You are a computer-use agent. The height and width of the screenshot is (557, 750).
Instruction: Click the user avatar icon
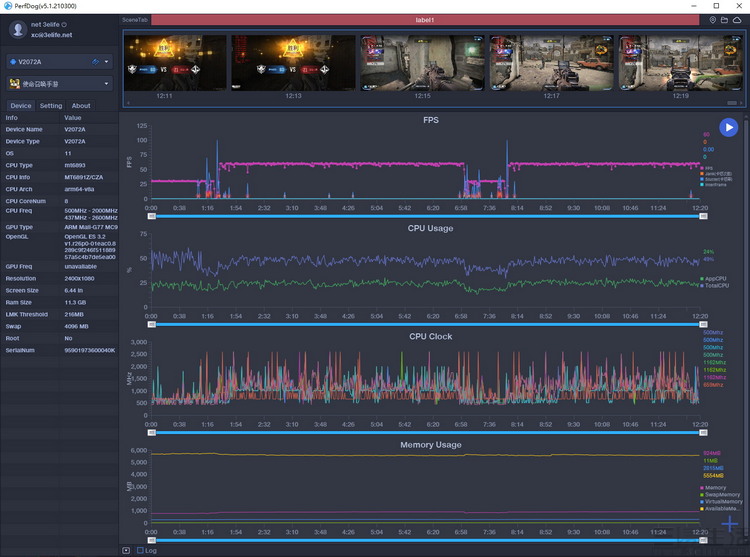click(18, 30)
